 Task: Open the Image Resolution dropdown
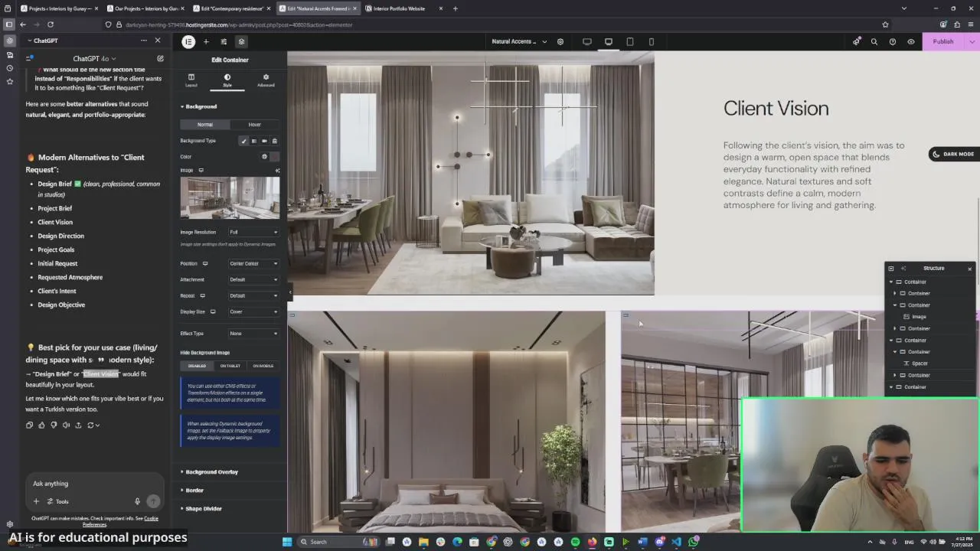tap(254, 232)
